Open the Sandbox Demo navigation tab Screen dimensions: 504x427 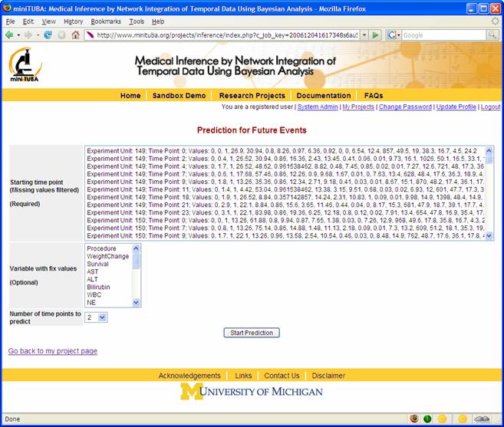click(x=179, y=95)
